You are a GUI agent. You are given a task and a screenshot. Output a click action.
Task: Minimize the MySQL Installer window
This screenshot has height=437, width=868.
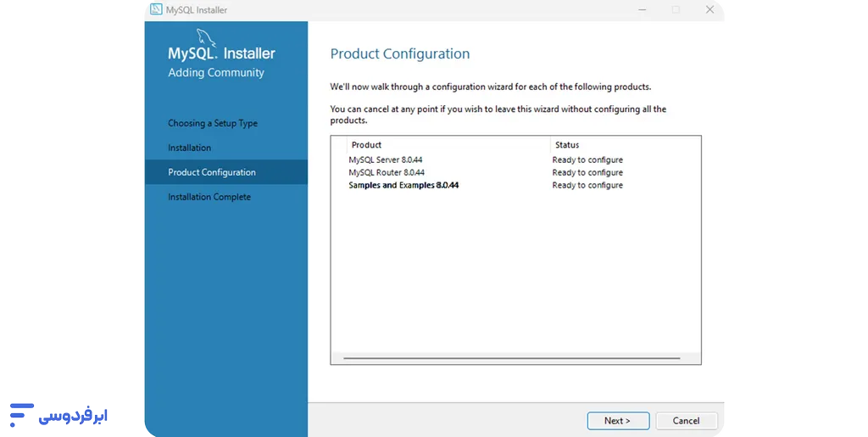(643, 9)
